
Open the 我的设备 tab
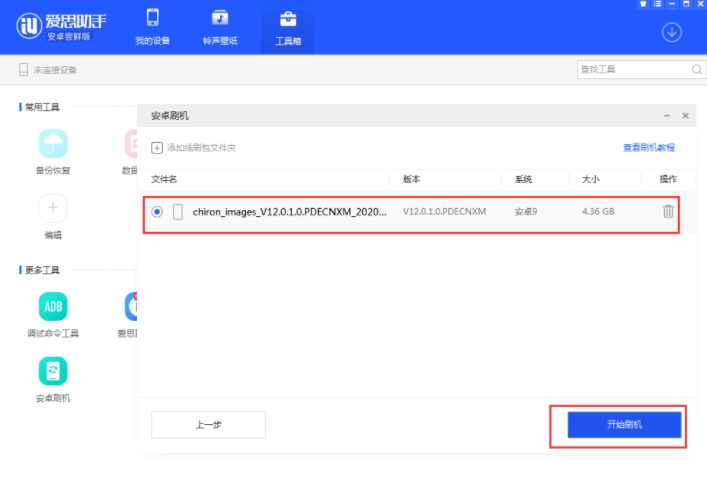tap(152, 28)
